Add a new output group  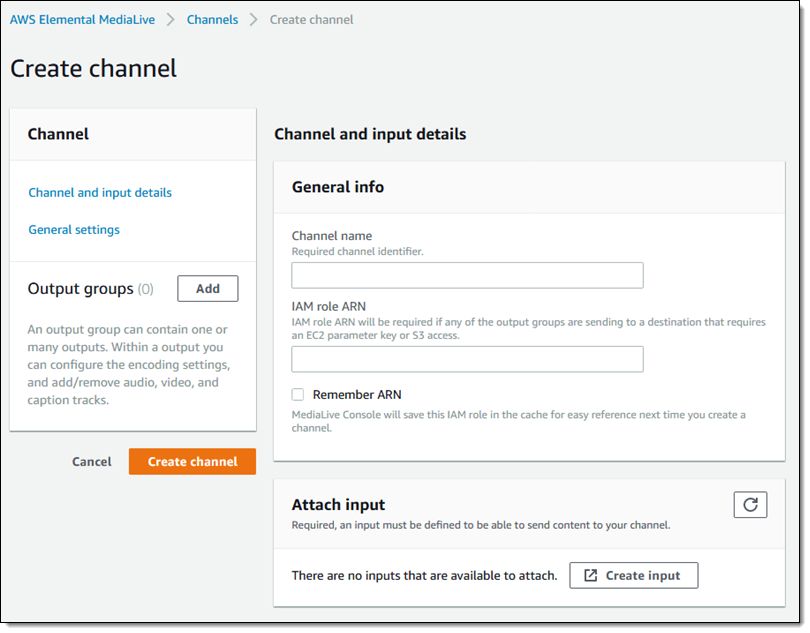[208, 288]
